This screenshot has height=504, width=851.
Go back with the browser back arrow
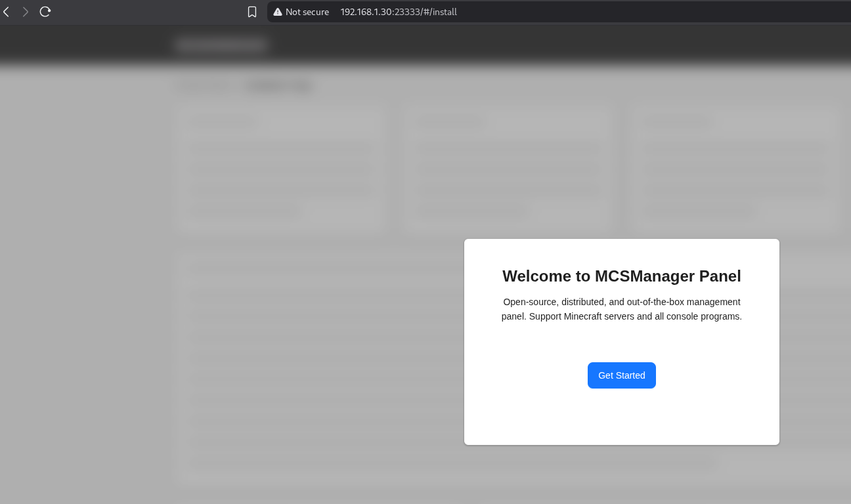coord(6,12)
